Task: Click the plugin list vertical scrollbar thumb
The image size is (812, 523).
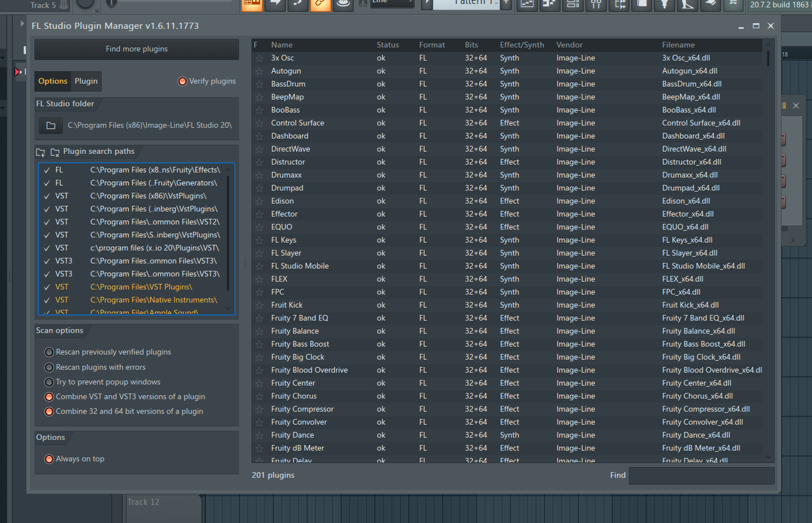Action: pos(768,59)
